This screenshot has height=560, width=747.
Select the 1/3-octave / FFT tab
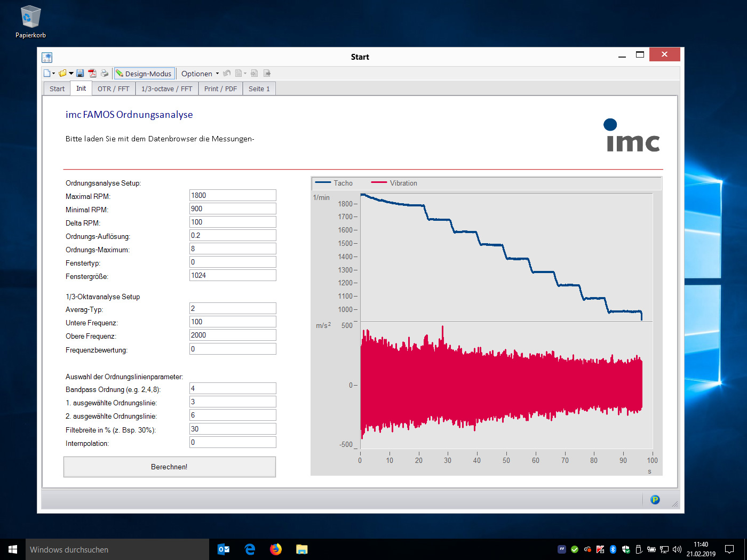(x=166, y=88)
